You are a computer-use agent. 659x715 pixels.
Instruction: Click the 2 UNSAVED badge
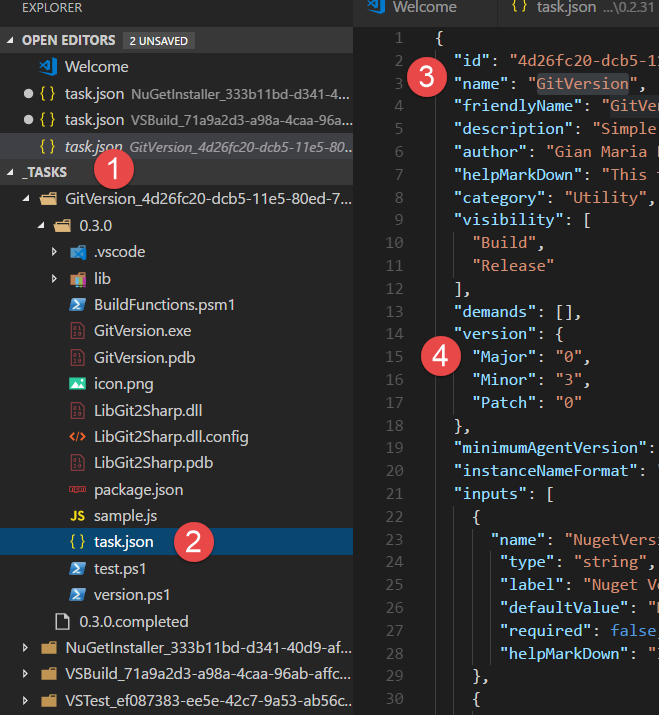(x=158, y=41)
